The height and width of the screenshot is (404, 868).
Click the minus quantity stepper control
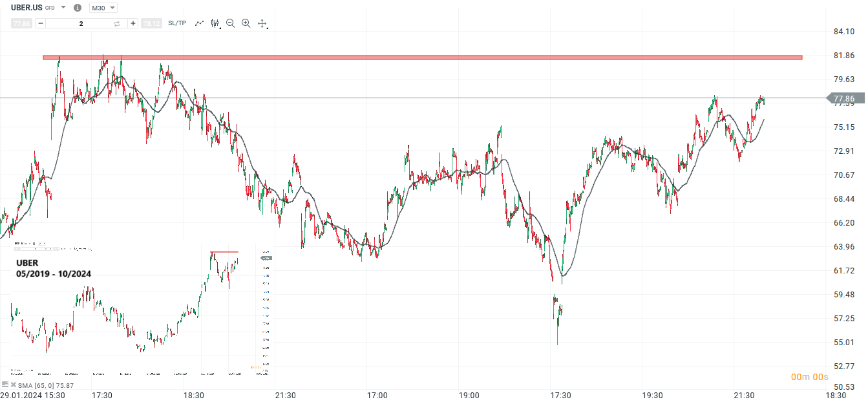pos(40,23)
